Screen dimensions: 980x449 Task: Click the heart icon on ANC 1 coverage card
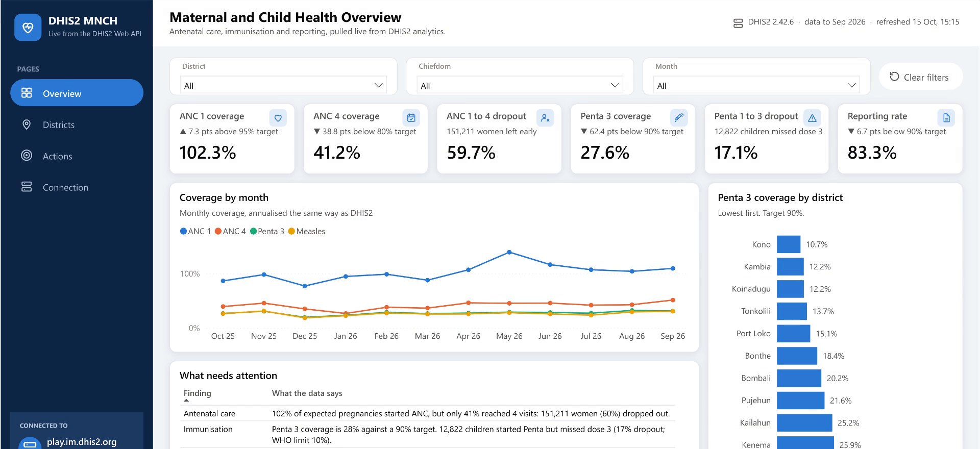(x=278, y=118)
